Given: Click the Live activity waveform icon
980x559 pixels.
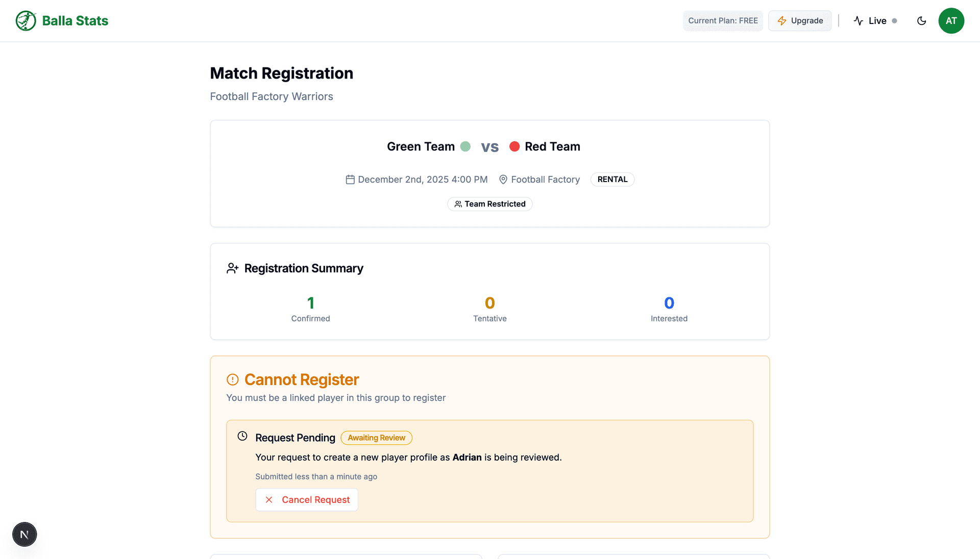Looking at the screenshot, I should coord(859,20).
